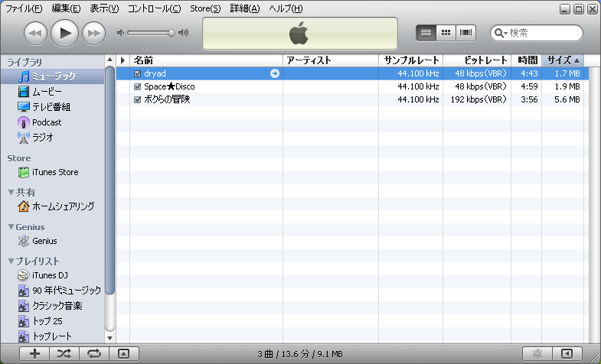The width and height of the screenshot is (601, 364).
Task: Toggle shuffle playback
Action: tap(64, 354)
